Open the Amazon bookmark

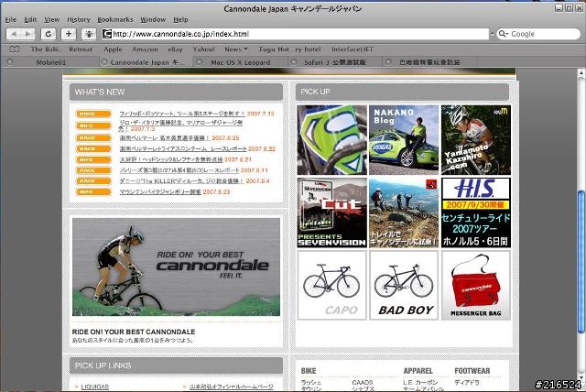click(x=145, y=49)
